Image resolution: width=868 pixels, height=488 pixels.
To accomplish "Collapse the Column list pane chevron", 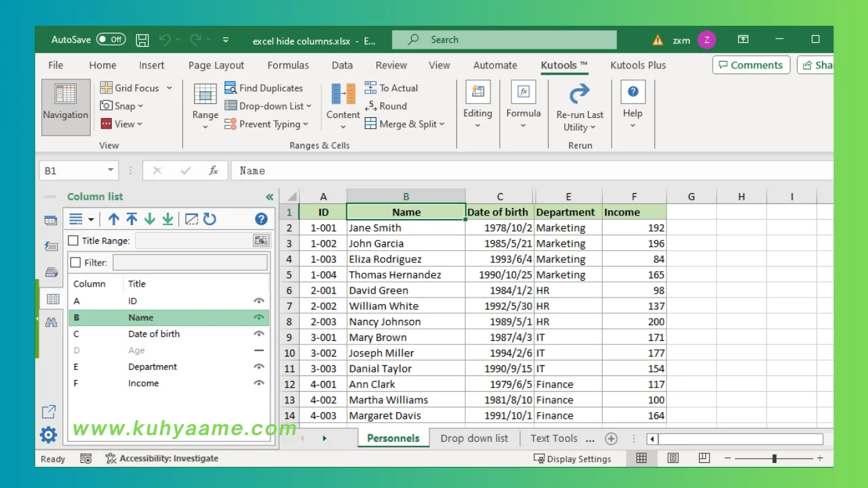I will pyautogui.click(x=269, y=197).
